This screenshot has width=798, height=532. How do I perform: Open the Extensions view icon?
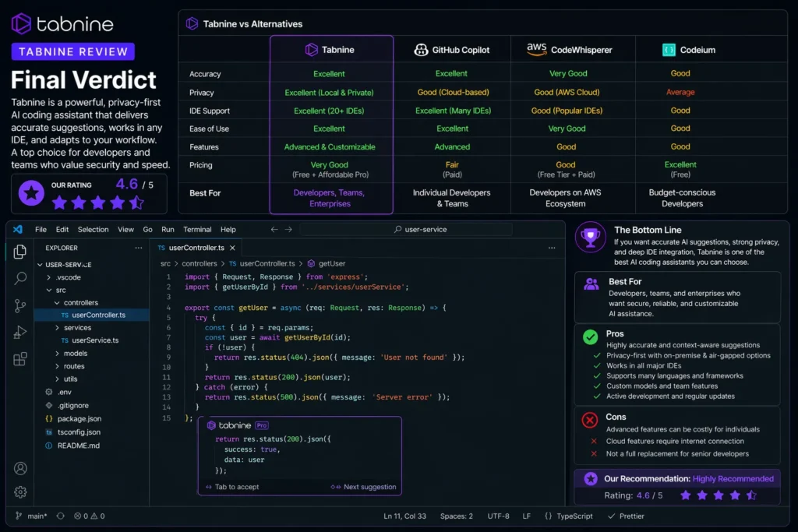tap(19, 359)
